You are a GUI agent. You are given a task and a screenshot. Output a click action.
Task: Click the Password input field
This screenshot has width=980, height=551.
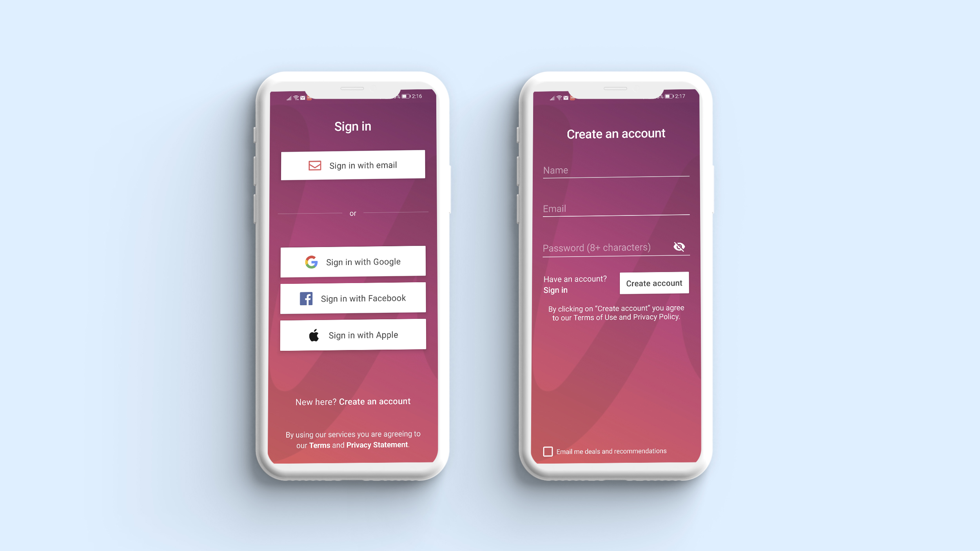pyautogui.click(x=606, y=248)
